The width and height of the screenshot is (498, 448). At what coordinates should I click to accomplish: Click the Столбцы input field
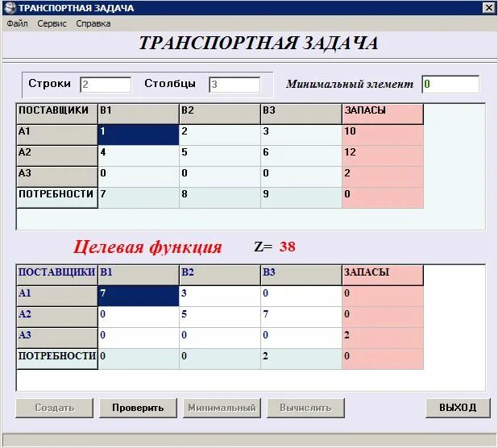(234, 85)
